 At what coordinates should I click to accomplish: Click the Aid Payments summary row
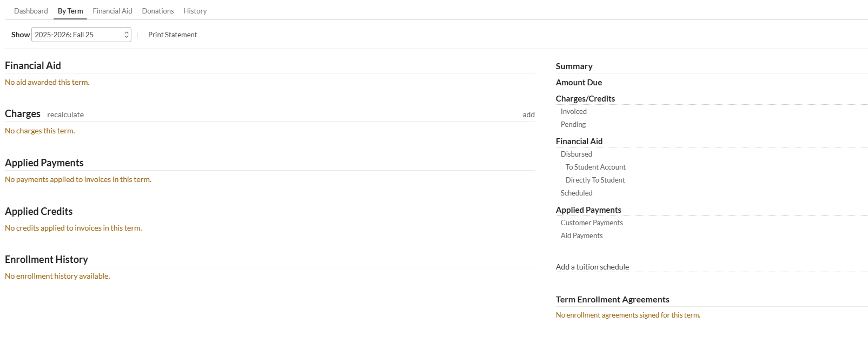(581, 235)
